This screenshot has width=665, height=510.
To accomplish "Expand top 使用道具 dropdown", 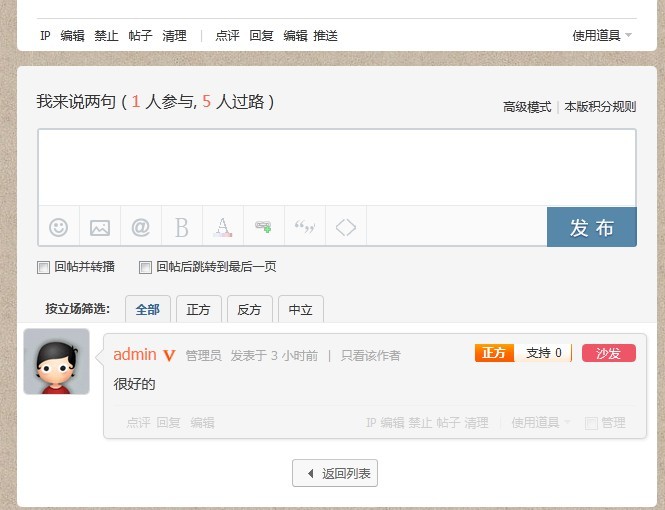I will pyautogui.click(x=601, y=36).
